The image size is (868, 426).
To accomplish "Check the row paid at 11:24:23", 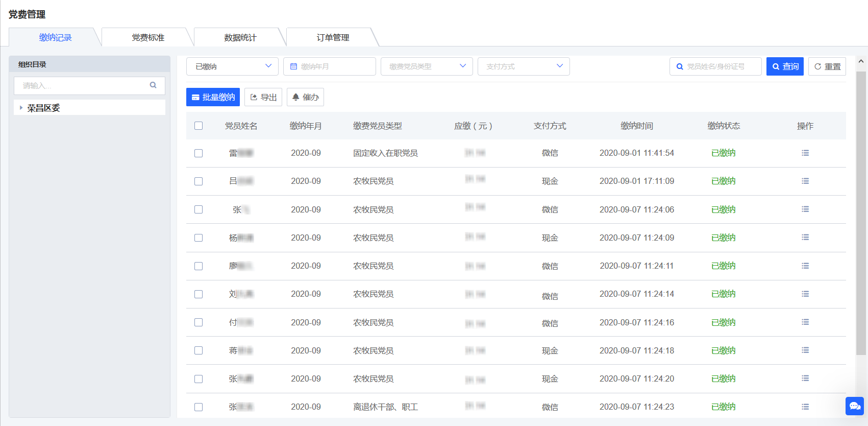I will pos(199,407).
